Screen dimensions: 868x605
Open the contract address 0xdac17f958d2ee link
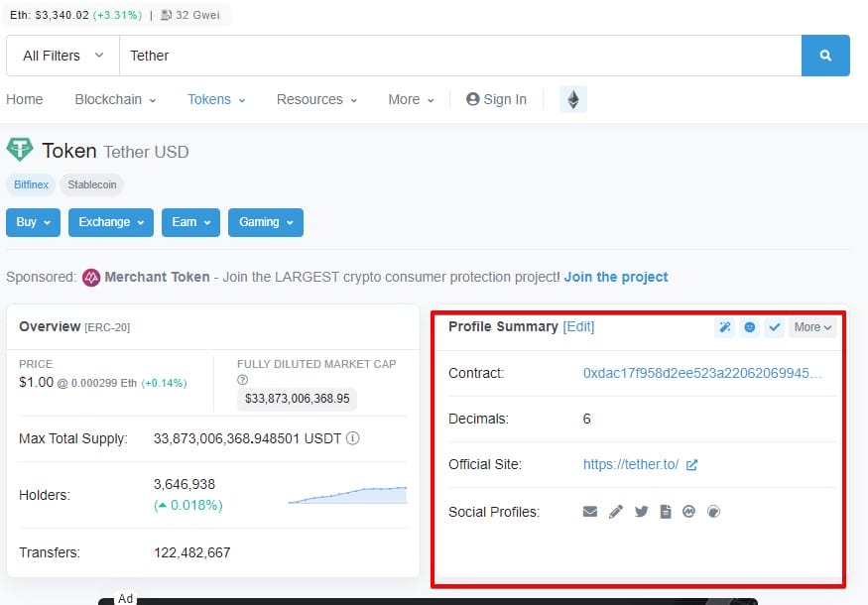pyautogui.click(x=702, y=373)
